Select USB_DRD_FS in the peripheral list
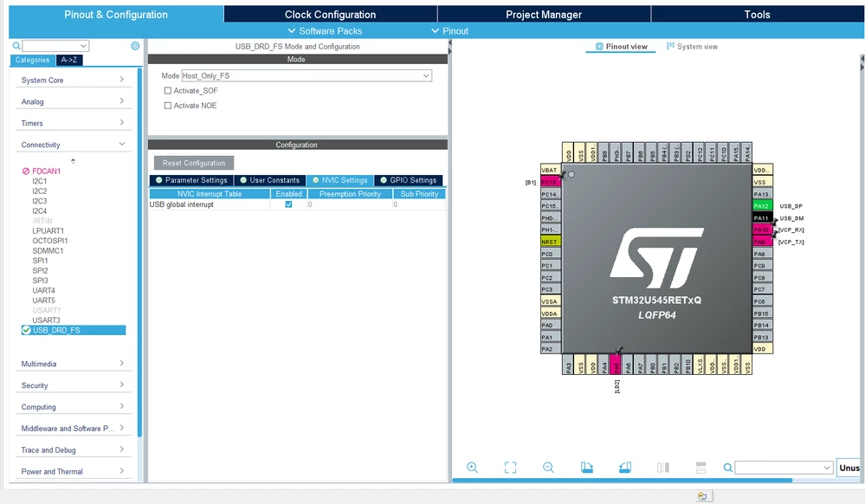Image resolution: width=865 pixels, height=504 pixels. (x=74, y=330)
